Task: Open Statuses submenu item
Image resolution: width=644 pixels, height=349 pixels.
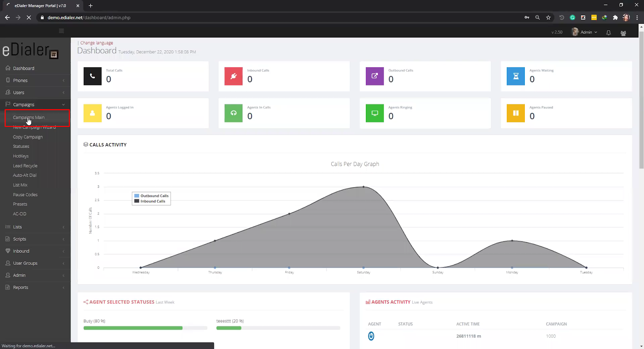Action: (21, 146)
